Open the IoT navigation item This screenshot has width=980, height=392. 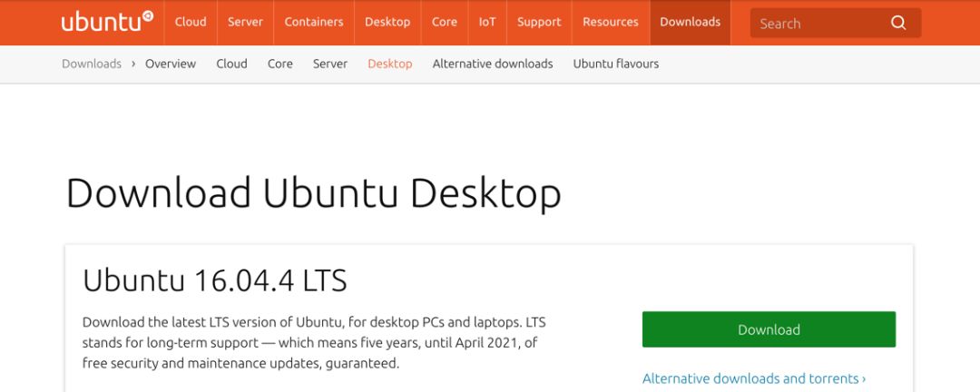(487, 22)
